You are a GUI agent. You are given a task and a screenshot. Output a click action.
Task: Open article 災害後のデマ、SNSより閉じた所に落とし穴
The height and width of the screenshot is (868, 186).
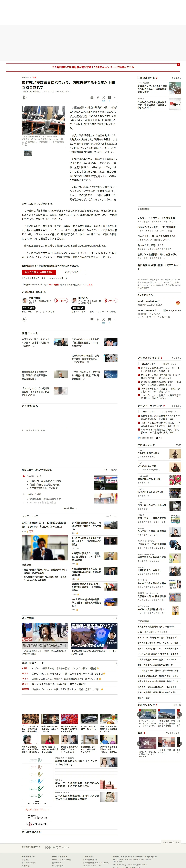point(152,89)
